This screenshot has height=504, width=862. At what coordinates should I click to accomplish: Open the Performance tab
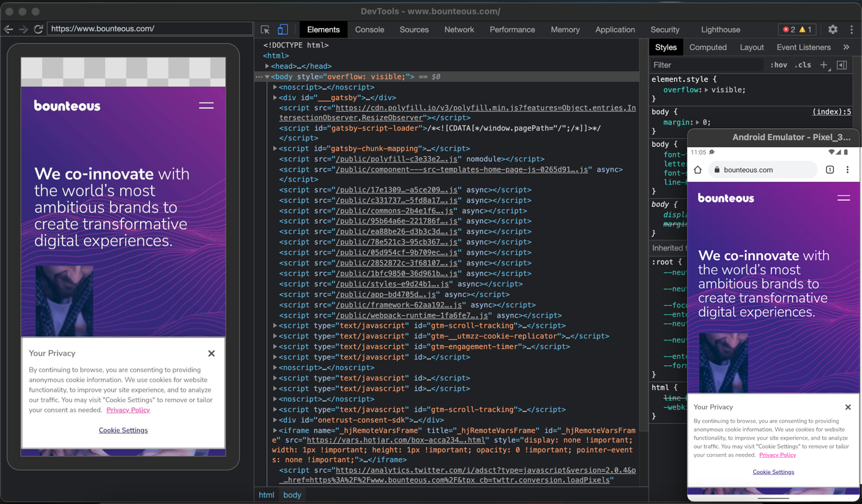[512, 29]
